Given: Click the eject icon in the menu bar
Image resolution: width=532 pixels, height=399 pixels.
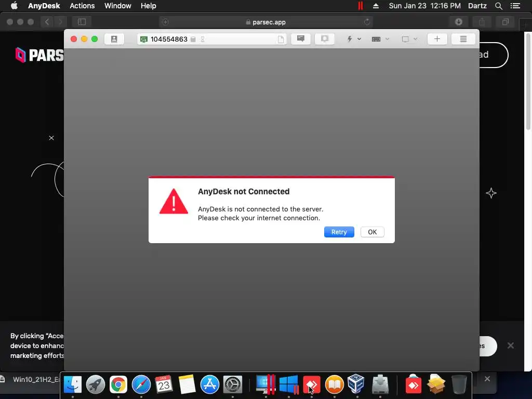Looking at the screenshot, I should [x=376, y=6].
